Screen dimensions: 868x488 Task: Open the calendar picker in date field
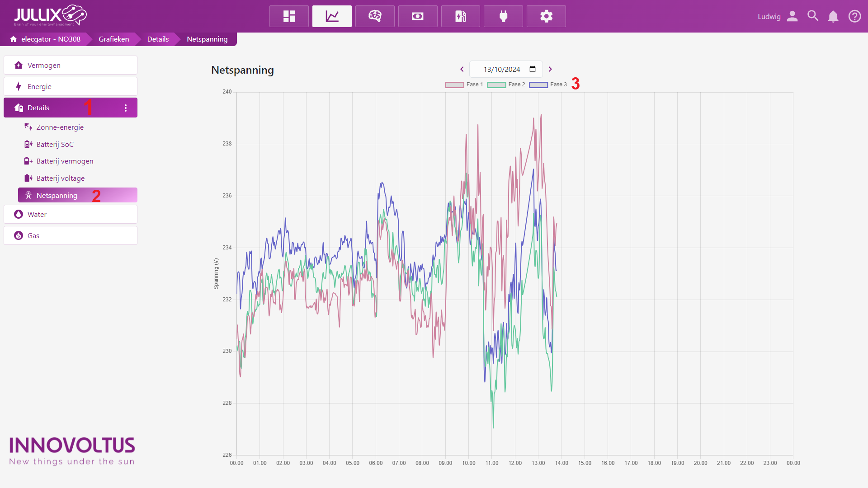pos(533,69)
